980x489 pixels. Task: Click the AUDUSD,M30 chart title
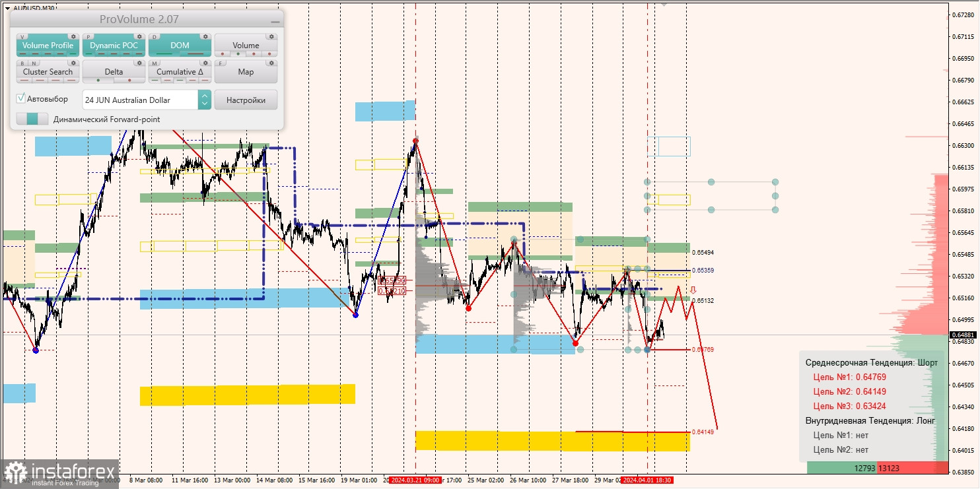click(34, 9)
